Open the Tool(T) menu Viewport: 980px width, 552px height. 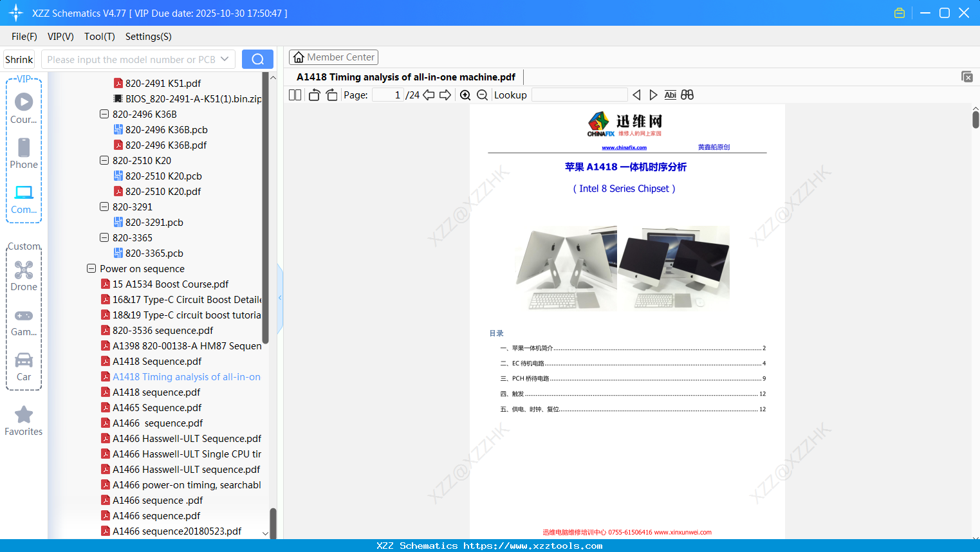point(100,37)
